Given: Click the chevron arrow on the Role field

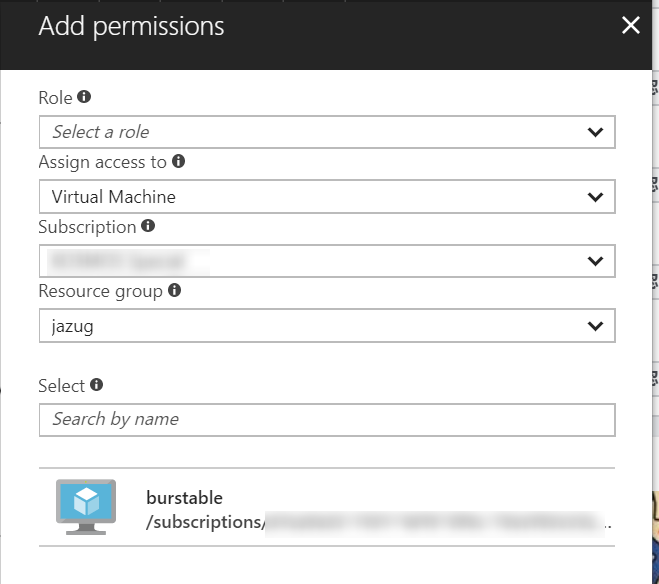Looking at the screenshot, I should 596,132.
